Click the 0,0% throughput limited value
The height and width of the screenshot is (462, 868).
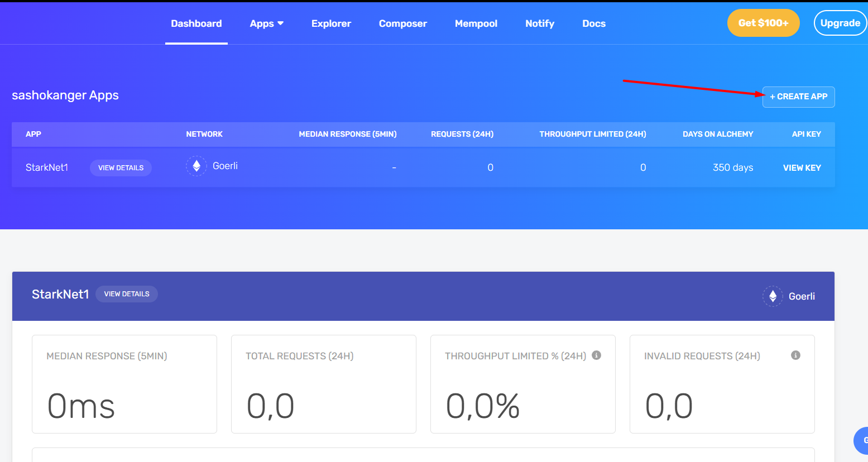tap(483, 406)
